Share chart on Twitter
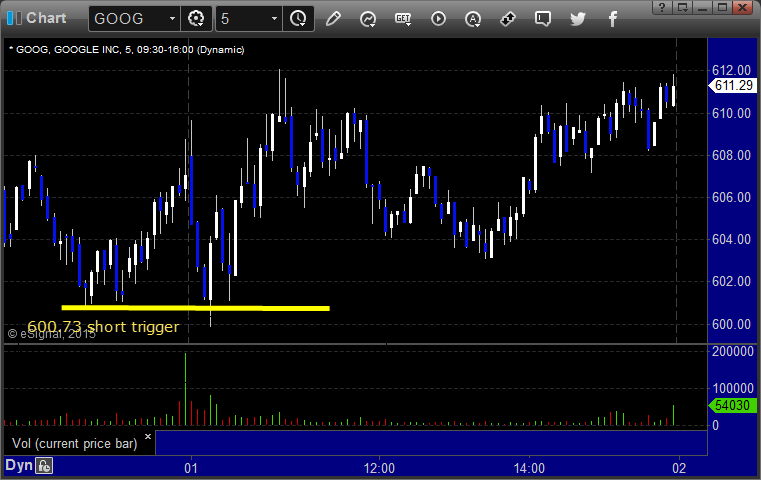Screen dimensions: 761x480 point(578,19)
